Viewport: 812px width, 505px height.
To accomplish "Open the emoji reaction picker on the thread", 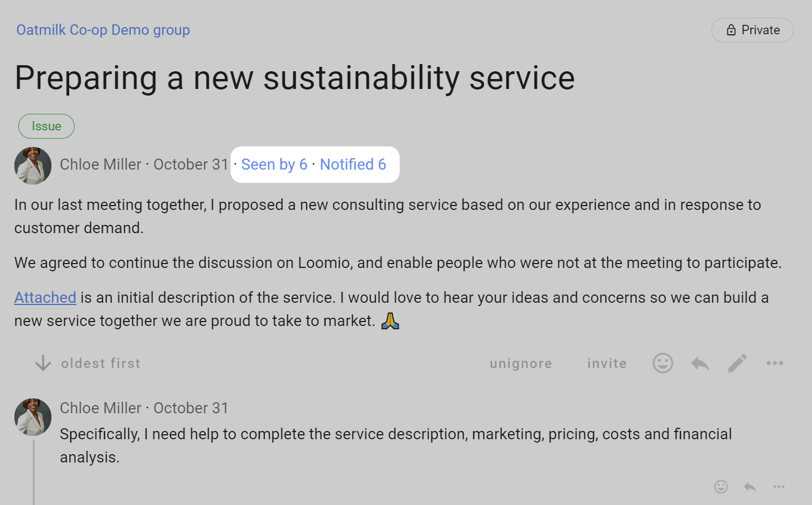I will coord(662,363).
